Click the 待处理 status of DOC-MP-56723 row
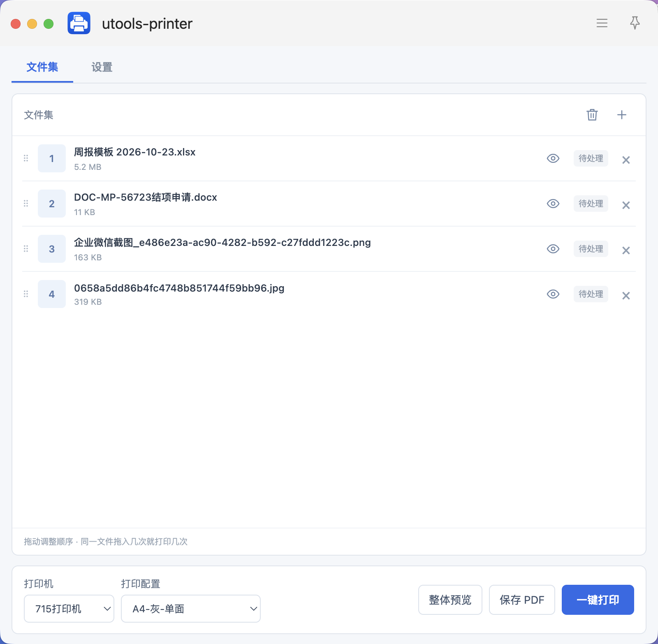Image resolution: width=658 pixels, height=644 pixels. [x=591, y=204]
